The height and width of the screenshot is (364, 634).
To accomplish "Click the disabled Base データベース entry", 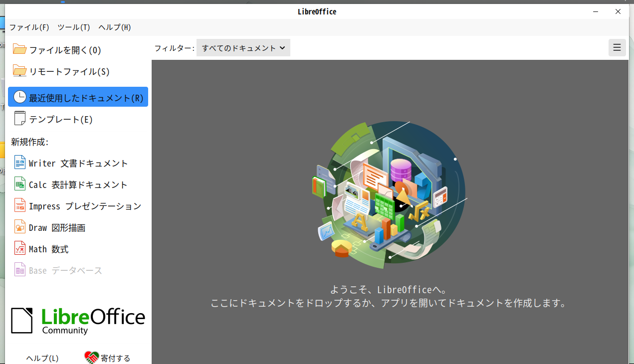I will (x=78, y=270).
